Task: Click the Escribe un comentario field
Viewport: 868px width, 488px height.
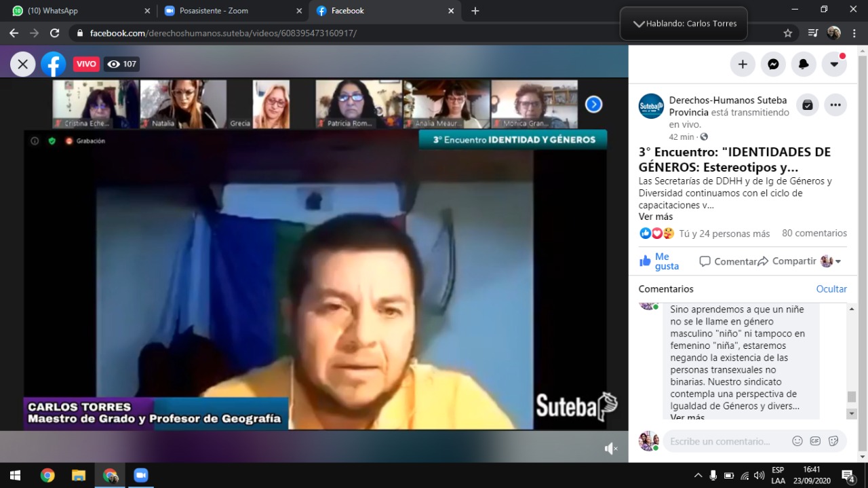Action: 726,441
